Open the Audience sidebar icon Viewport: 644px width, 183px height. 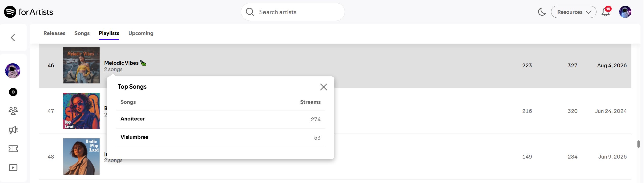tap(13, 111)
